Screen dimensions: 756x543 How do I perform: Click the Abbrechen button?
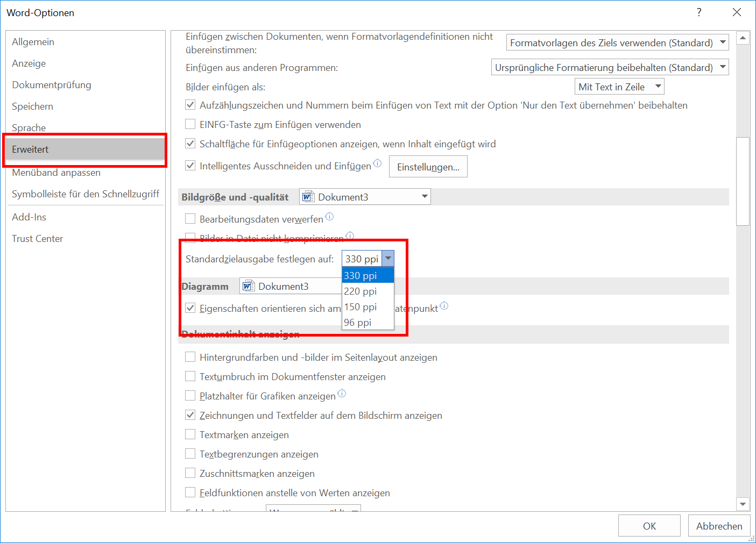[x=719, y=526]
